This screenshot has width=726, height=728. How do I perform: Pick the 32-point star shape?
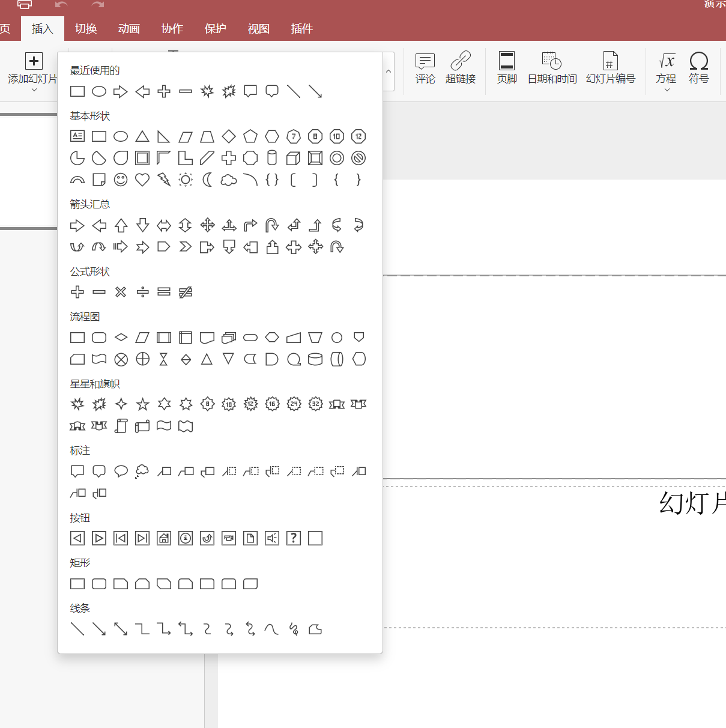click(x=315, y=404)
